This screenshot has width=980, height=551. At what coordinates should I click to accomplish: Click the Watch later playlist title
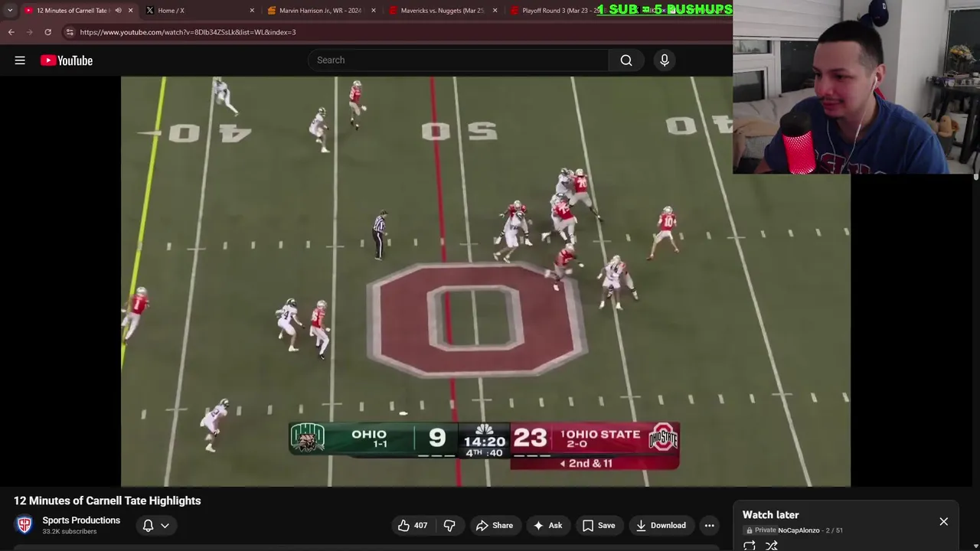(x=770, y=515)
